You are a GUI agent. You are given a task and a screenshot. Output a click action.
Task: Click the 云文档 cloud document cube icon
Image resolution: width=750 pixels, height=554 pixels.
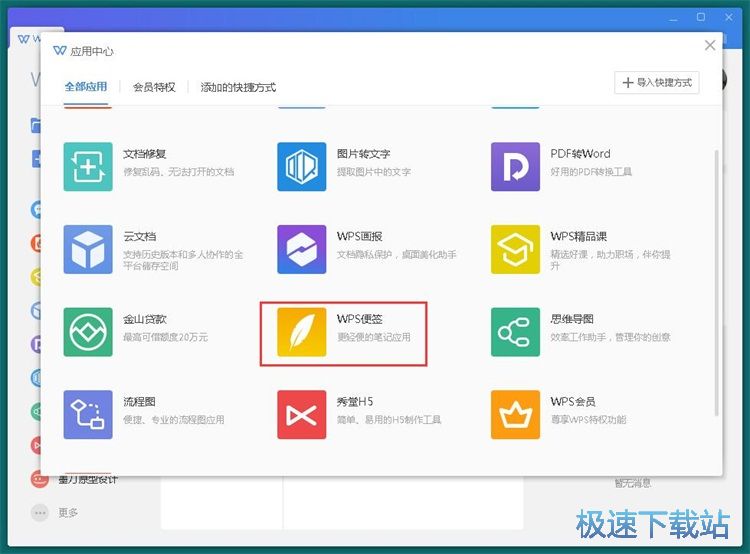coord(88,249)
